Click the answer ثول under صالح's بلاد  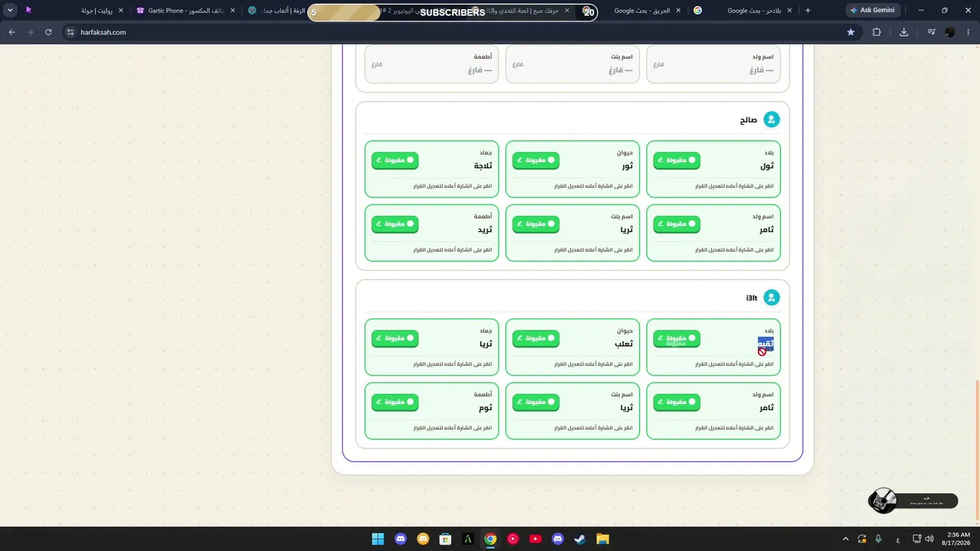point(767,166)
